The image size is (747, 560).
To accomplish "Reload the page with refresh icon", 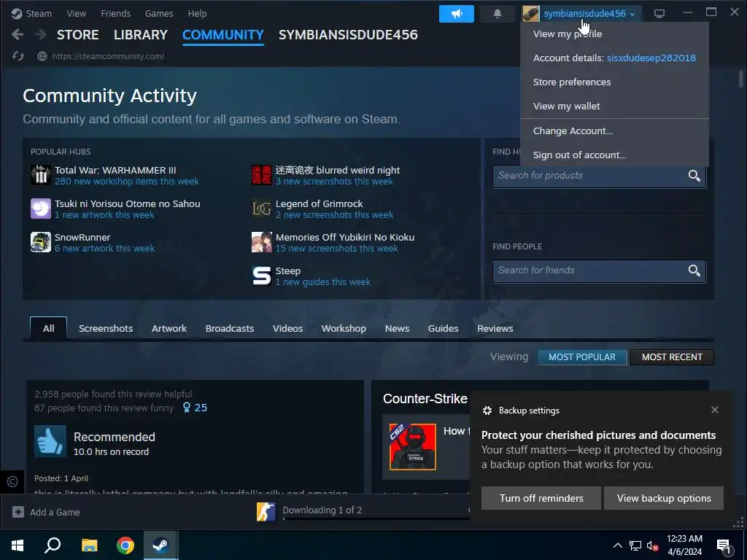I will click(18, 56).
